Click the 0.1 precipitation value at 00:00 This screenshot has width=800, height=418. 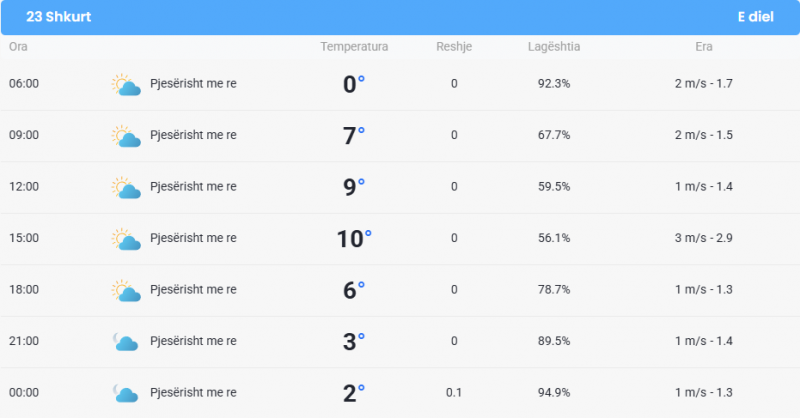coord(454,392)
